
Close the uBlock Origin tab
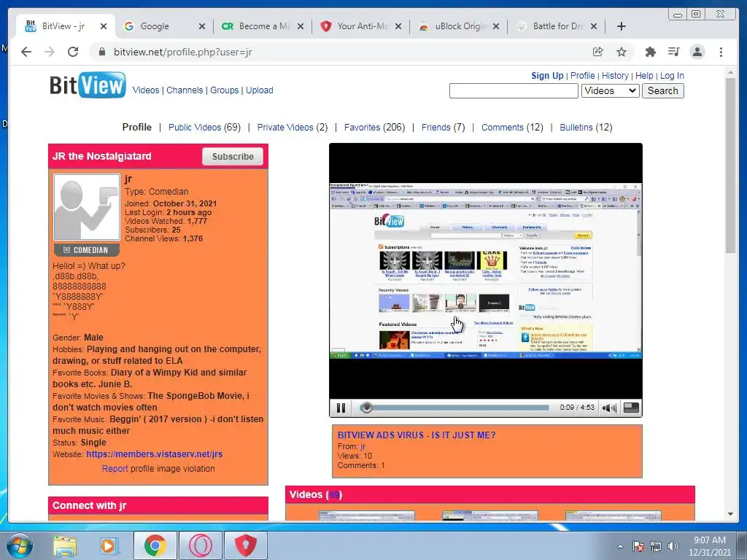pos(496,26)
